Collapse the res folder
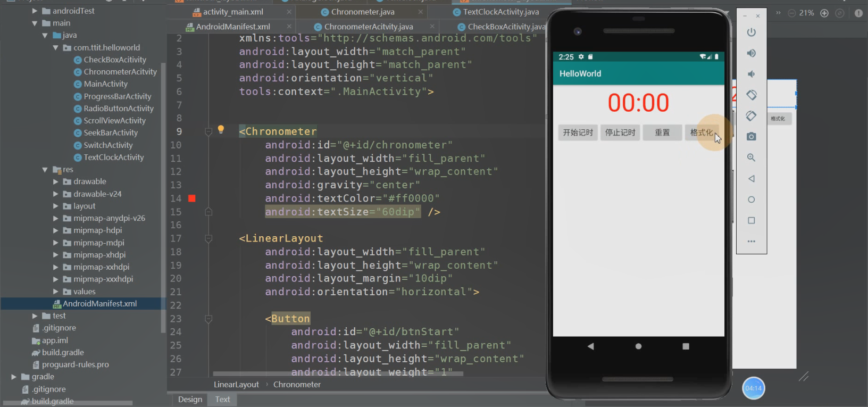Viewport: 868px width, 407px height. tap(45, 170)
